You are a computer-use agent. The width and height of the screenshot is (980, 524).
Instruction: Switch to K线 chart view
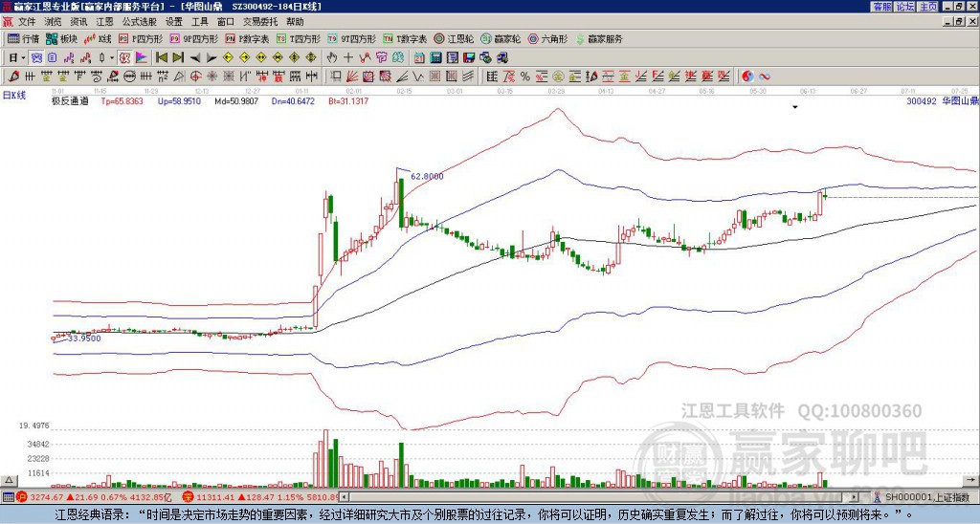pos(97,38)
